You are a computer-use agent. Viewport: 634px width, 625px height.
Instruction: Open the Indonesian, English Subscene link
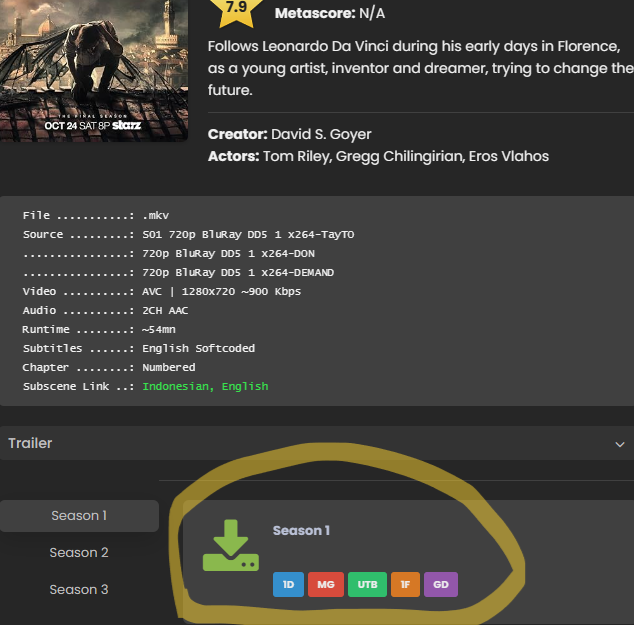pyautogui.click(x=205, y=386)
